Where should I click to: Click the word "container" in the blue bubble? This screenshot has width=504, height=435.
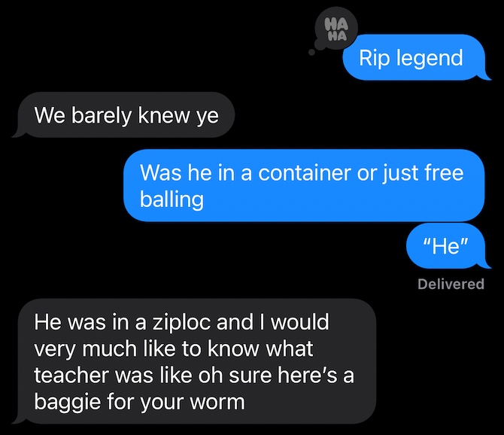[305, 173]
